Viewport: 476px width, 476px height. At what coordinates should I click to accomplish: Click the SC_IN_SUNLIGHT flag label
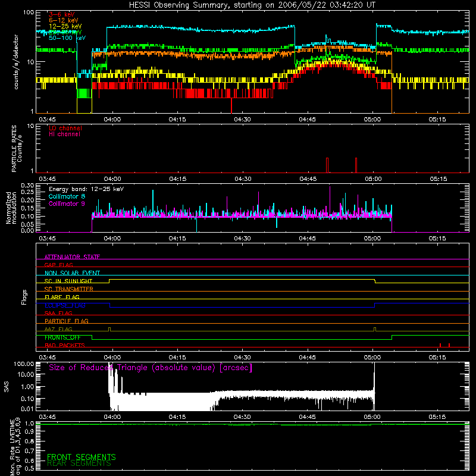point(68,281)
